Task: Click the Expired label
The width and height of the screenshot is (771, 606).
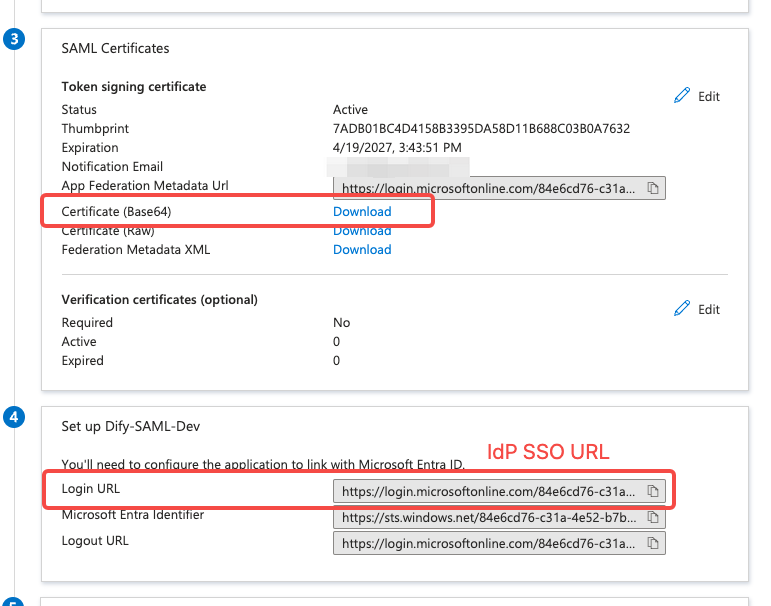Action: click(x=83, y=361)
